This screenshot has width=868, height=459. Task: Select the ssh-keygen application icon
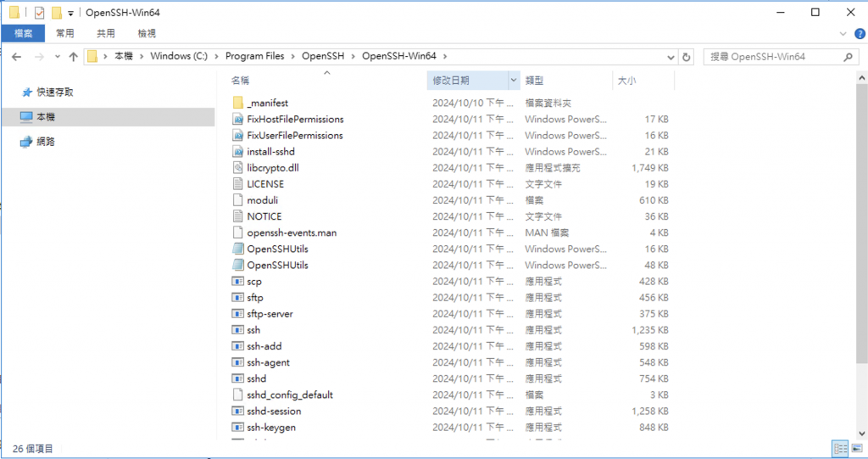[238, 428]
